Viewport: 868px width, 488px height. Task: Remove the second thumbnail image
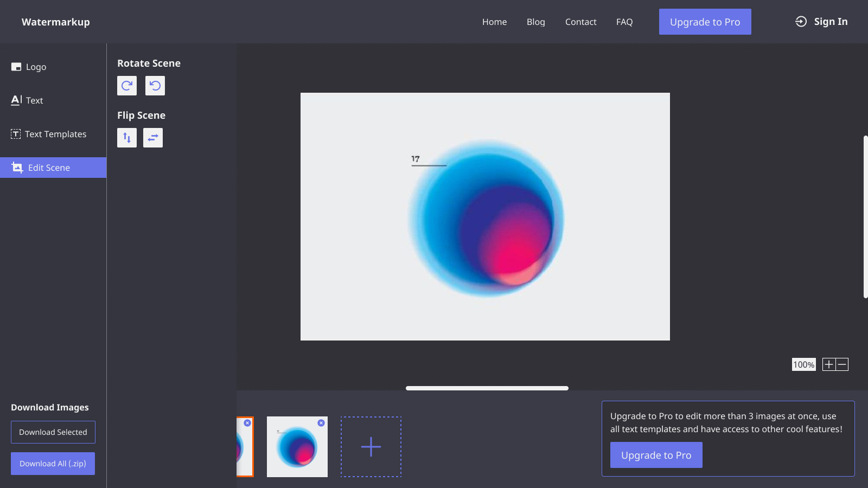point(321,423)
